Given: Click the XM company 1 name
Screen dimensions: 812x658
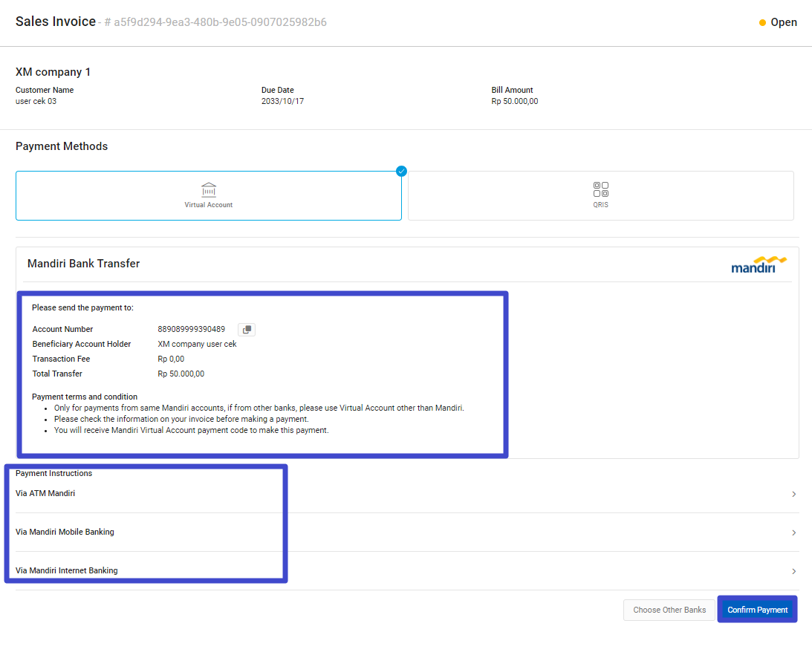Looking at the screenshot, I should point(53,72).
